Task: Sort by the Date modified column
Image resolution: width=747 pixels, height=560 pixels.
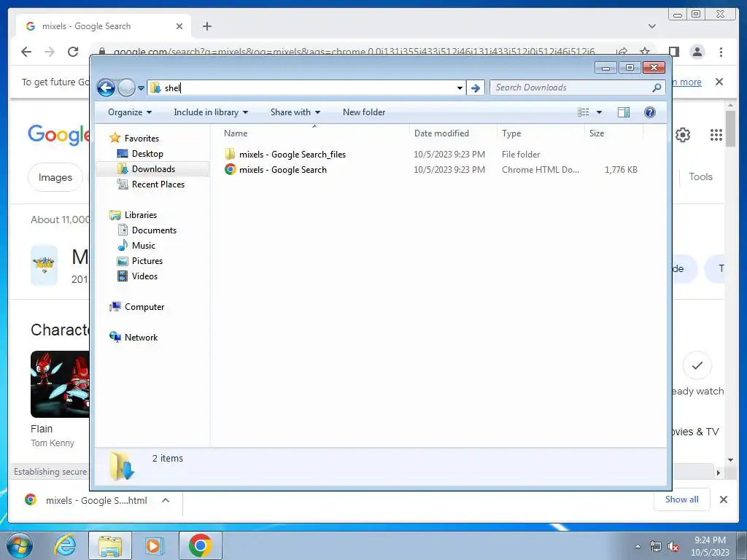Action: (x=452, y=133)
